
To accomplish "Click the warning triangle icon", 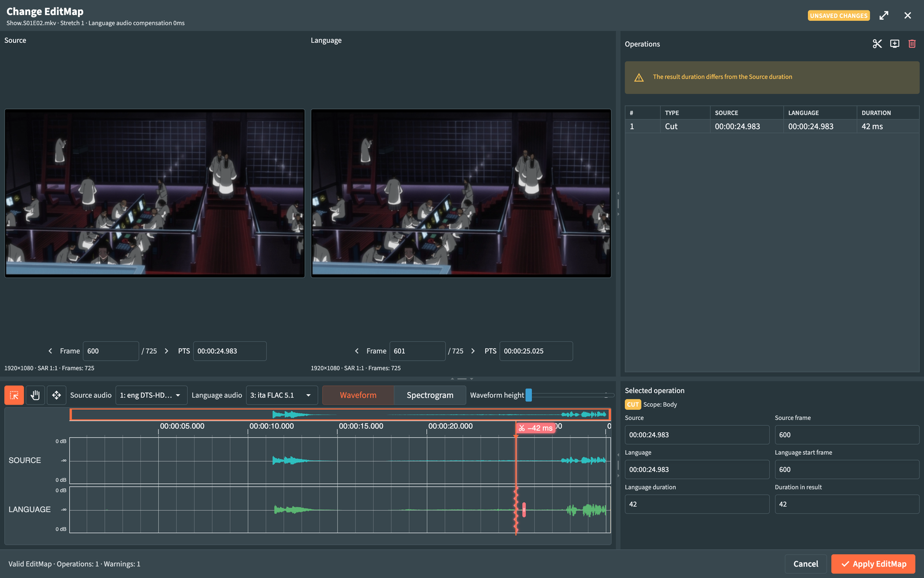I will point(639,77).
